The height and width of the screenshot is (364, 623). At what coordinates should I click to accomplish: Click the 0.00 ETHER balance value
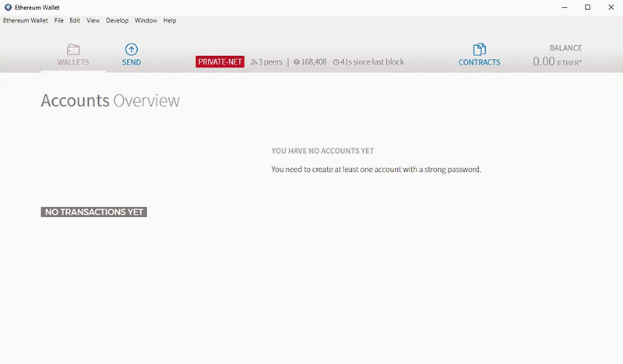coord(557,61)
